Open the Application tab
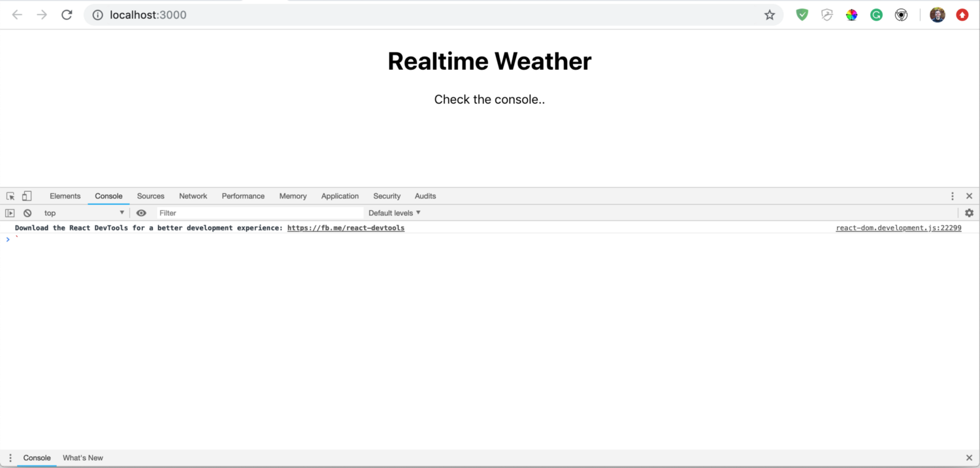This screenshot has height=468, width=980. pyautogui.click(x=340, y=196)
